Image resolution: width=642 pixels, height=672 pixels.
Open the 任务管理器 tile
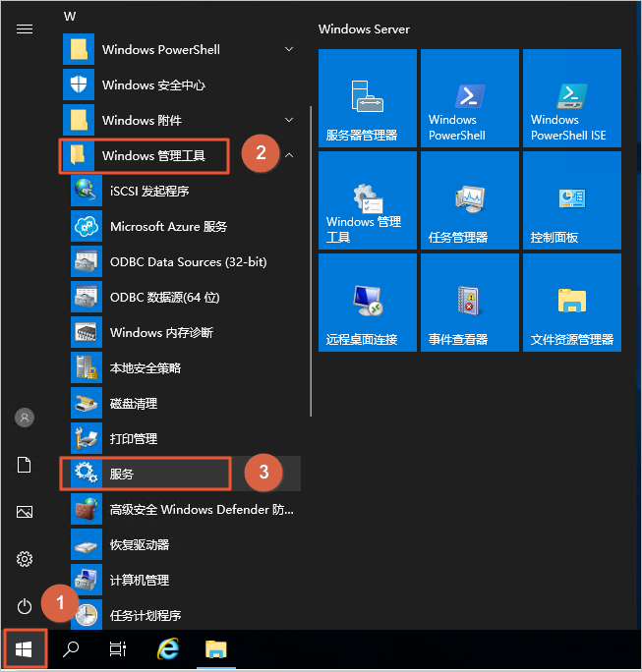[469, 199]
